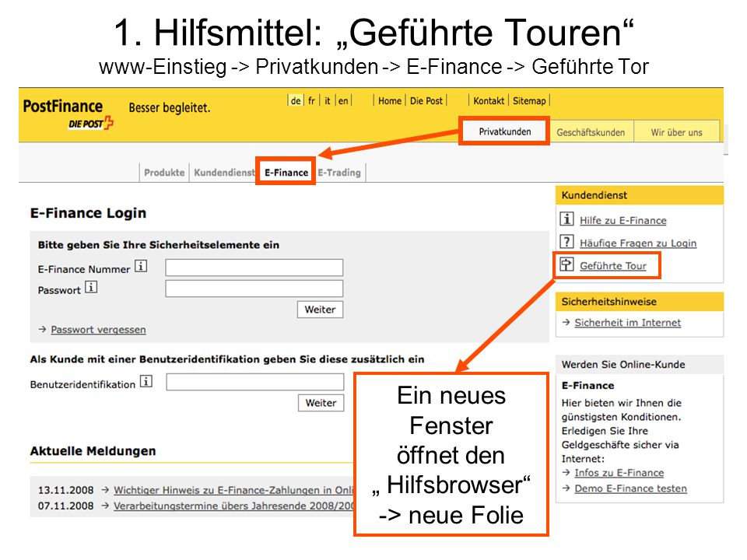The height and width of the screenshot is (560, 747).
Task: Open the E-Finance navigation item
Action: click(x=286, y=173)
